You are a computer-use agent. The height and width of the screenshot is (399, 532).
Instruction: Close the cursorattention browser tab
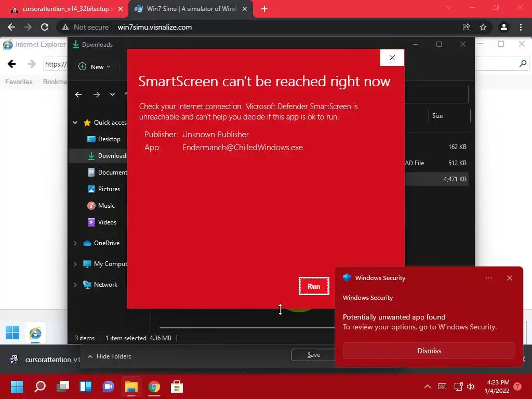(121, 9)
